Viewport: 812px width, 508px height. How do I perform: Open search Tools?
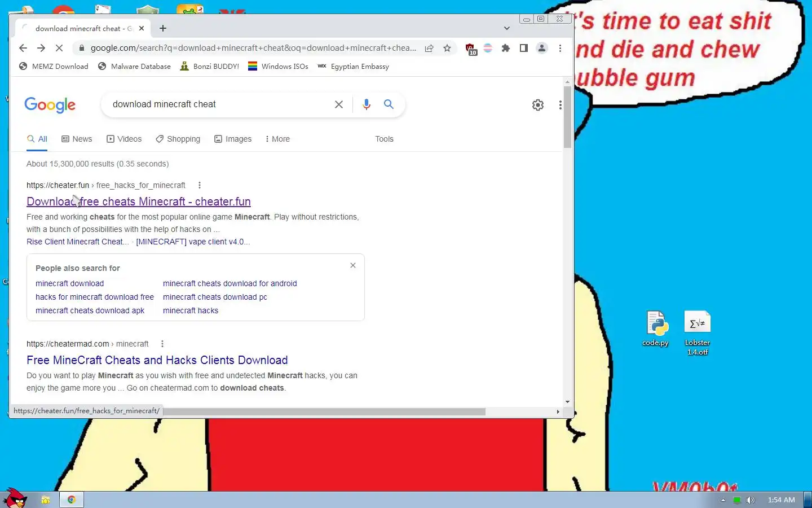[384, 139]
